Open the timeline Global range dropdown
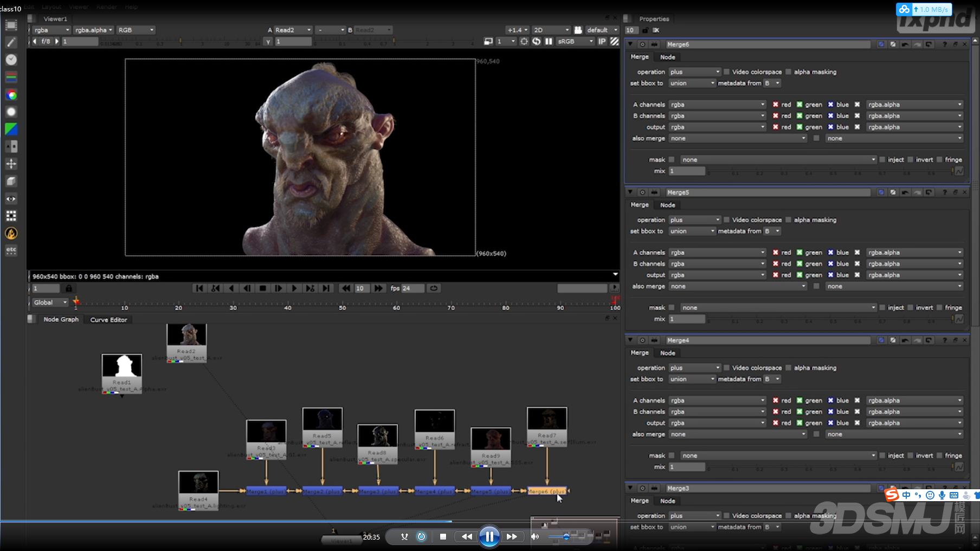This screenshot has height=551, width=980. (x=50, y=302)
